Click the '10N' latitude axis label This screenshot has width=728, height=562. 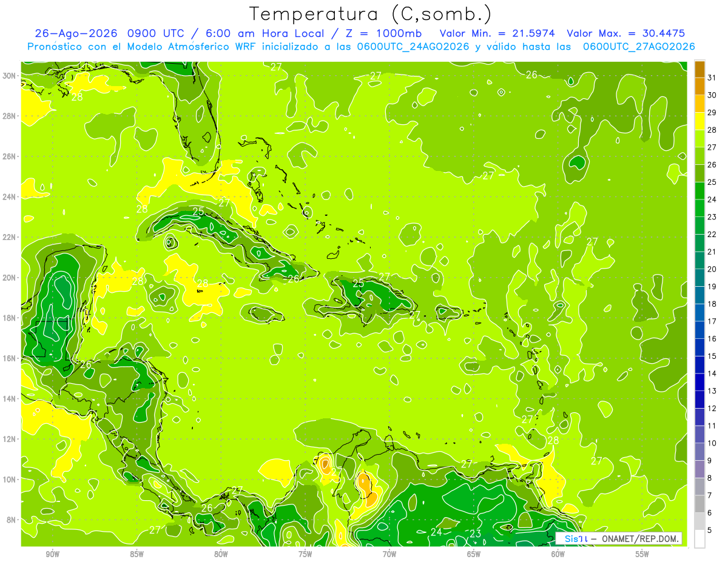tap(10, 479)
